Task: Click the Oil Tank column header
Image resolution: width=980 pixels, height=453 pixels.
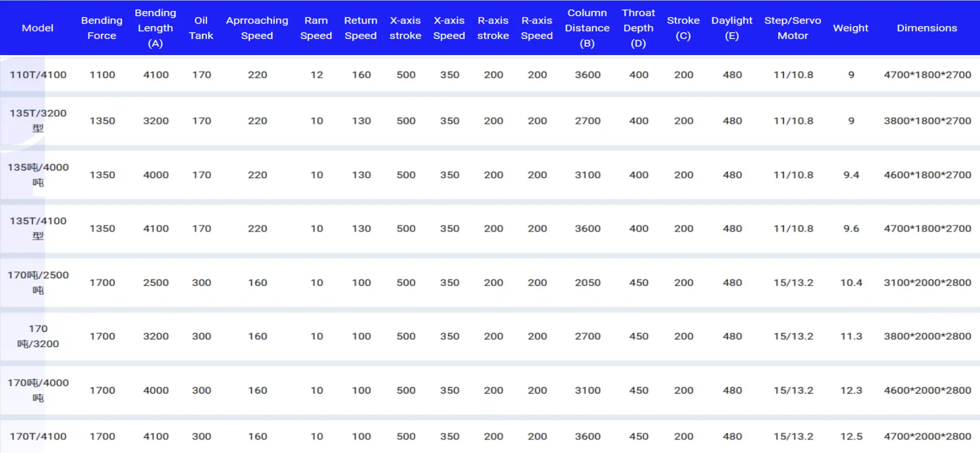Action: 201,28
